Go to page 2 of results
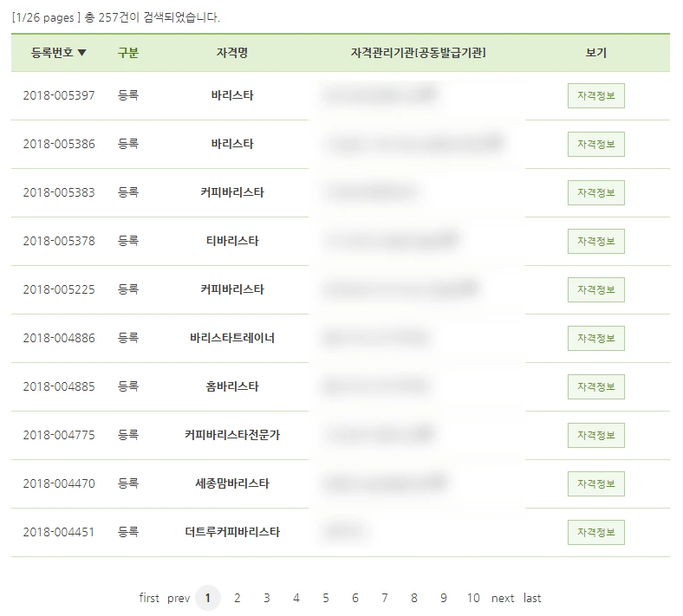683x616 pixels. (x=237, y=598)
